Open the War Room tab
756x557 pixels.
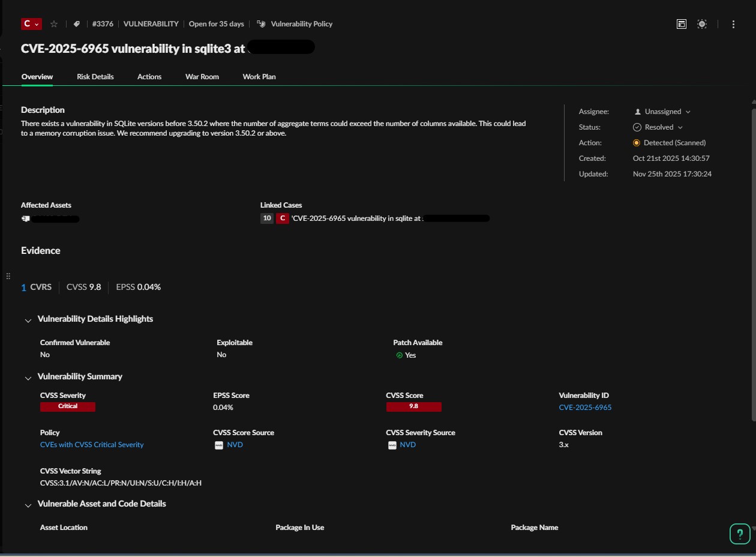coord(202,77)
